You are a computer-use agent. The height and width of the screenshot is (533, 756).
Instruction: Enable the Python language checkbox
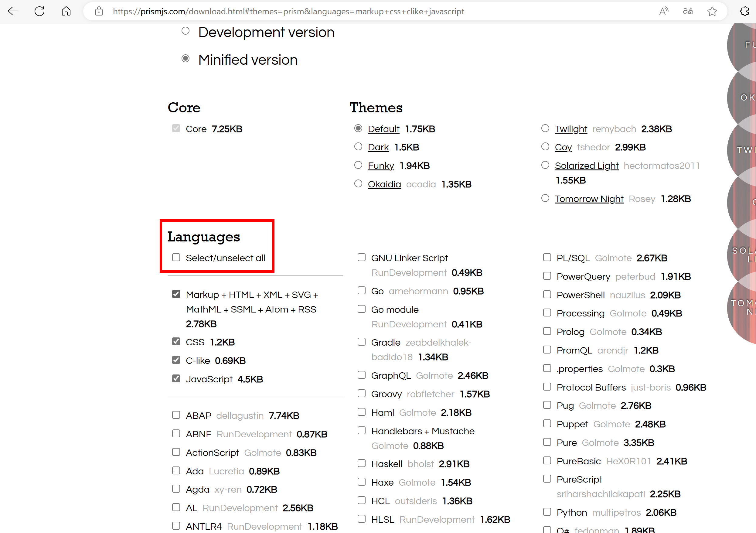547,511
